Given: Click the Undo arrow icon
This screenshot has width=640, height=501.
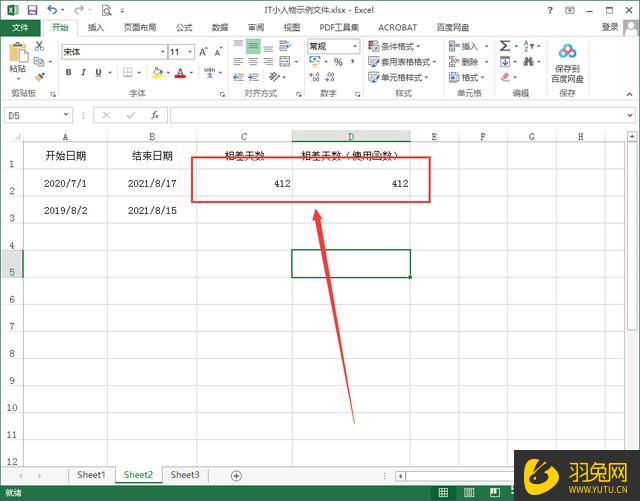Looking at the screenshot, I should point(52,10).
